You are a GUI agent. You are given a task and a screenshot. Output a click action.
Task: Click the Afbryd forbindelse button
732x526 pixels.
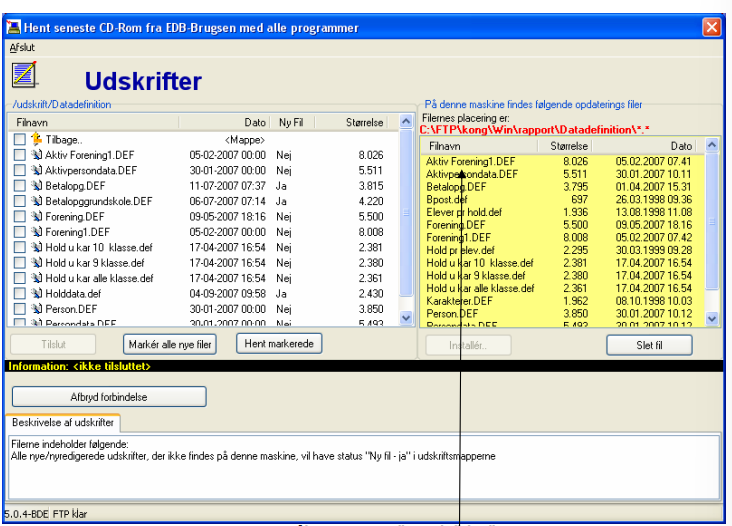[x=109, y=397]
